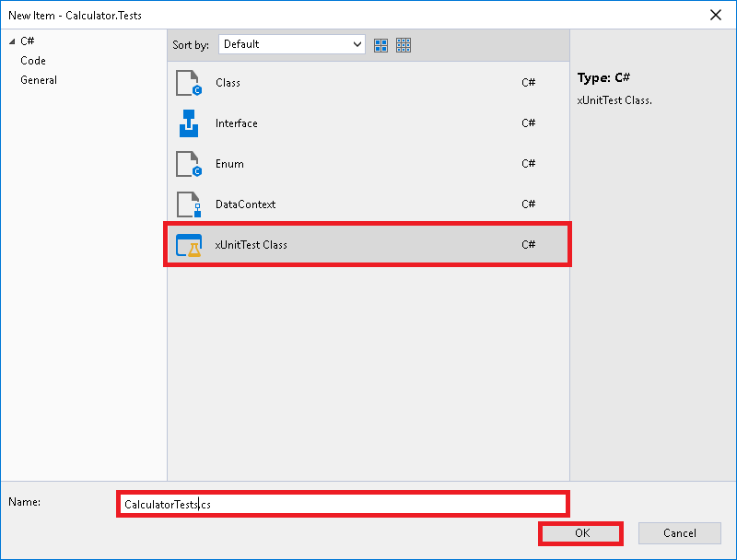Open the Sort by dropdown
This screenshot has height=560, width=737.
coord(291,44)
